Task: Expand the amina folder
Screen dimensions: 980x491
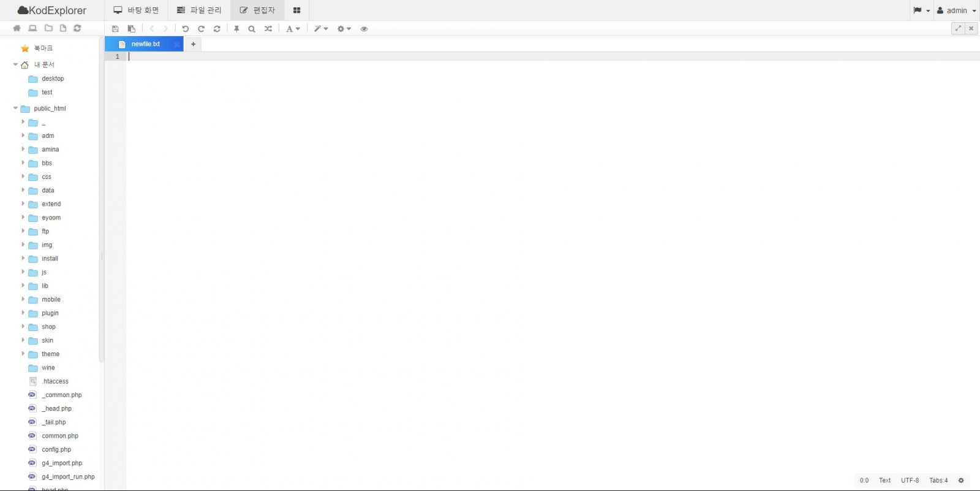Action: 23,149
